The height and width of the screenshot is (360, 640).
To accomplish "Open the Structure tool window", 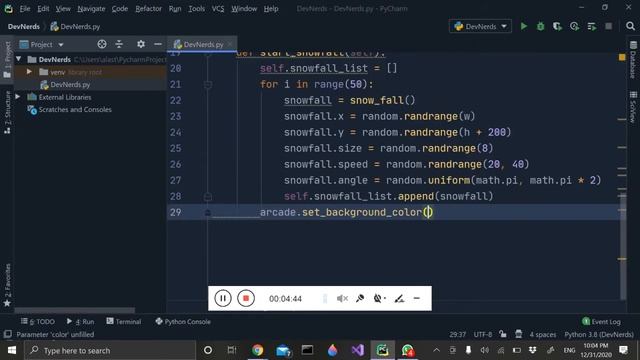I will pyautogui.click(x=7, y=112).
